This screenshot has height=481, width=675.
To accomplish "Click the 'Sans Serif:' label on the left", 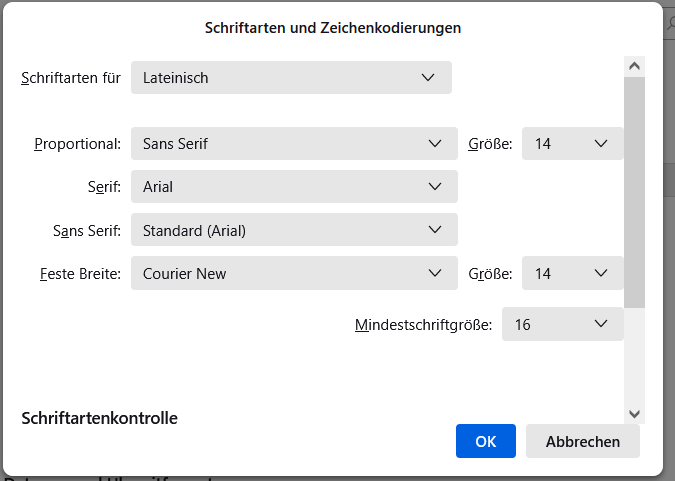I will [x=87, y=230].
